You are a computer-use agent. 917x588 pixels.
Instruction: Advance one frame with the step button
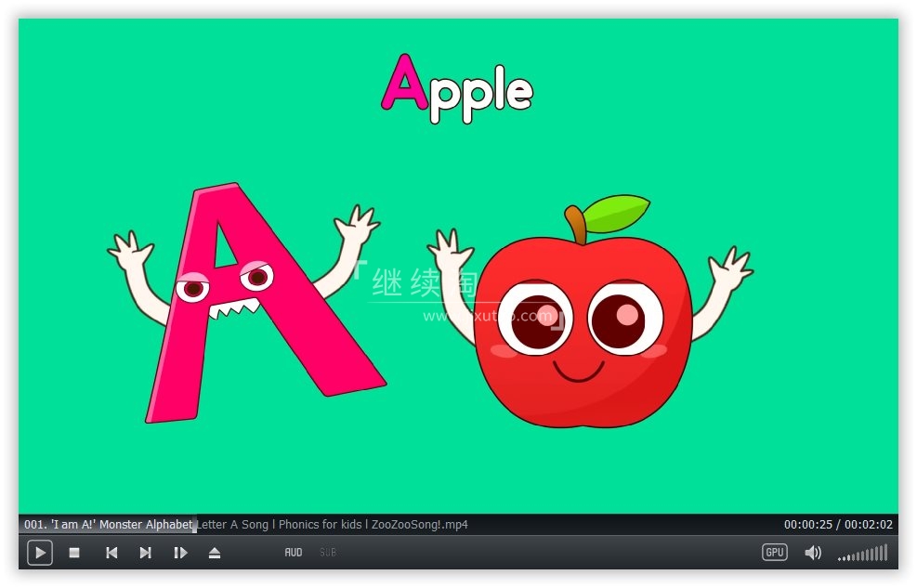click(180, 553)
